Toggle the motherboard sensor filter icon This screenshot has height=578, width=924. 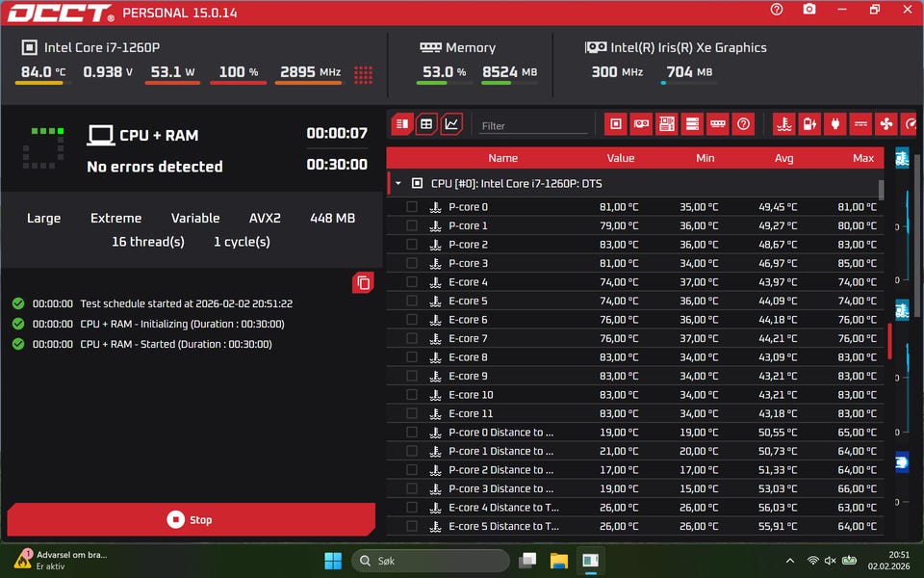[666, 124]
